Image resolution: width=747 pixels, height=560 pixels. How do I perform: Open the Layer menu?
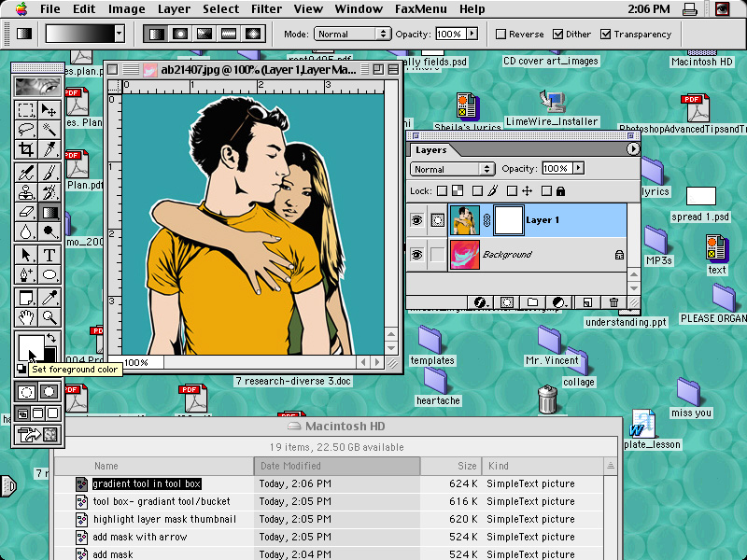[x=174, y=8]
